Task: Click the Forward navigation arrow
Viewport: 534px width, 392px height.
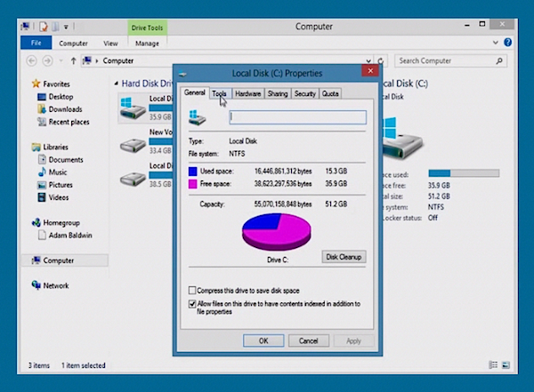Action: click(x=47, y=61)
